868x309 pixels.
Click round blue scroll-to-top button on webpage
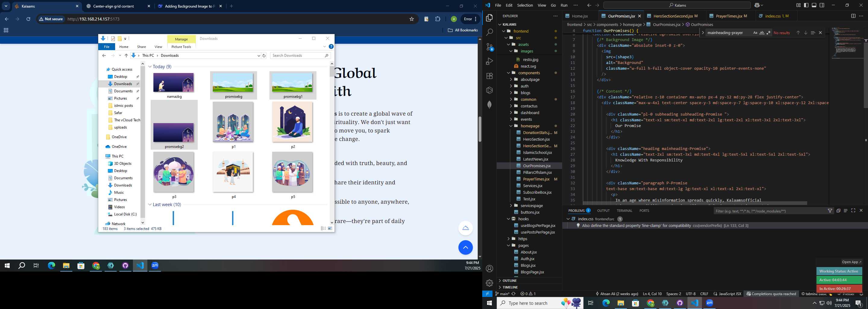click(x=465, y=247)
